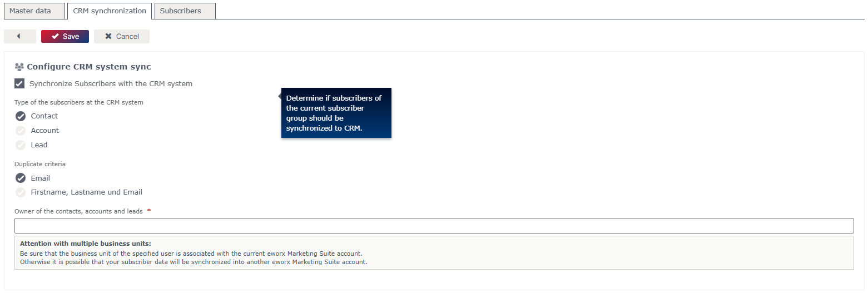Screen dimensions: 868x293
Task: Click the people icon beside Configure CRM system sync
Action: 19,67
